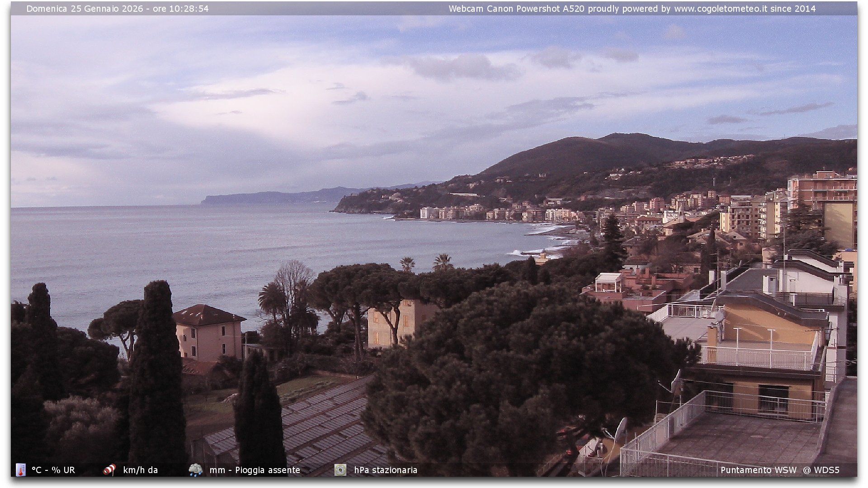Viewport: 868px width, 488px height.
Task: Click the 'since 2014' header text
Action: click(793, 9)
